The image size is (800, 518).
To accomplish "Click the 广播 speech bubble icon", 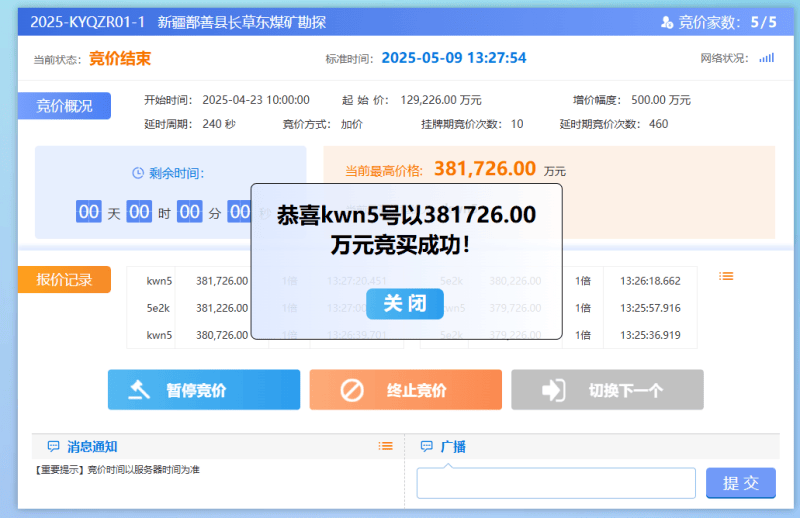I will [427, 446].
